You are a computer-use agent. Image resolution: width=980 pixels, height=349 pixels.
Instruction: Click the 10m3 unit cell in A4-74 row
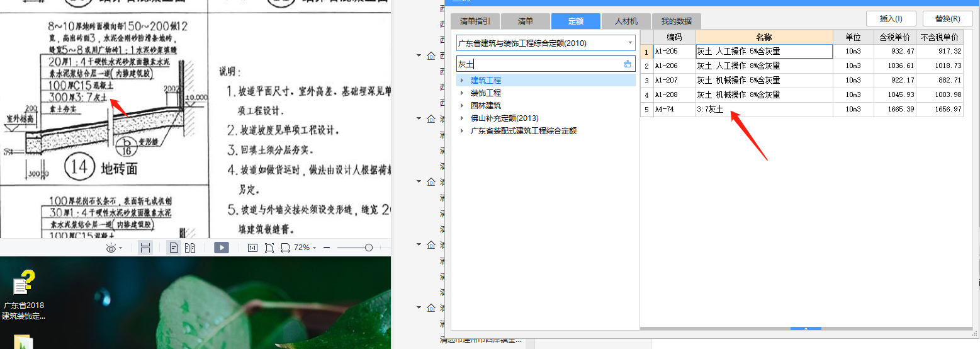click(853, 110)
